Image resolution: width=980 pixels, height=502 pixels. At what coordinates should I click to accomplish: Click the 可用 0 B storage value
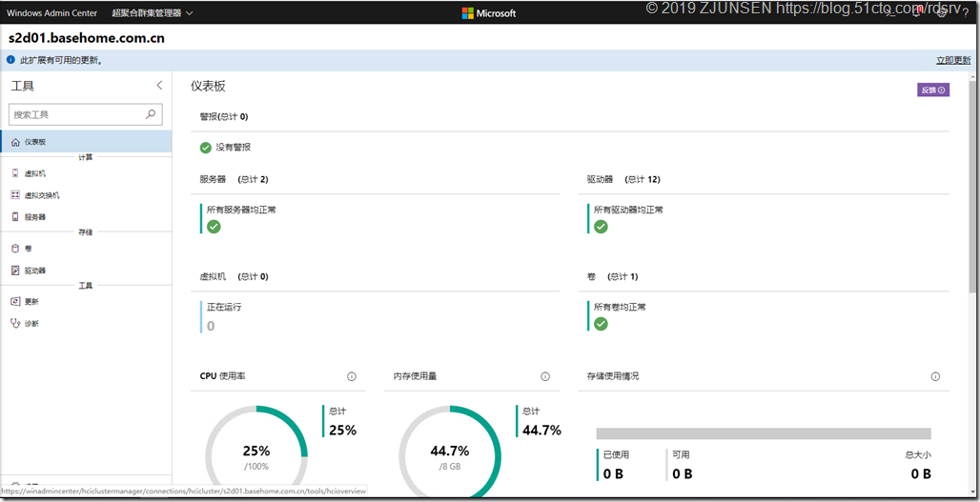click(682, 474)
